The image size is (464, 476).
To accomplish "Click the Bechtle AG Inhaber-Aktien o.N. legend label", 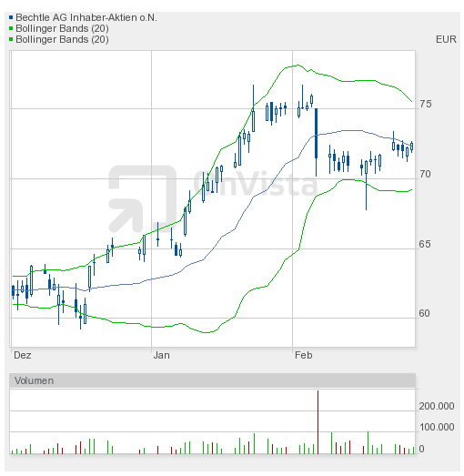I will (x=86, y=17).
